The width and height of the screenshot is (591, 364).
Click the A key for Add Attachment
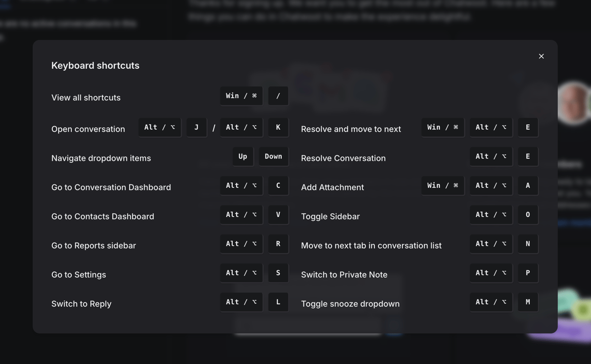pyautogui.click(x=528, y=186)
